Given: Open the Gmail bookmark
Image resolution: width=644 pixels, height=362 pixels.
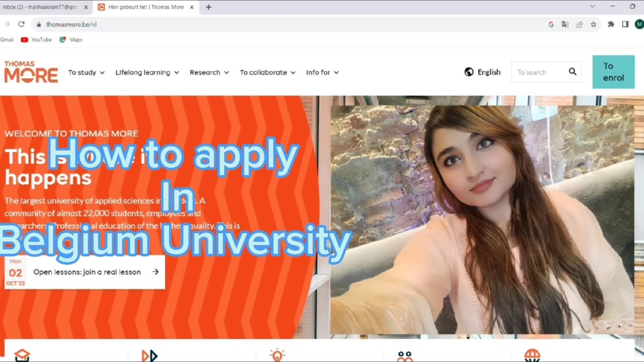Looking at the screenshot, I should pyautogui.click(x=7, y=40).
